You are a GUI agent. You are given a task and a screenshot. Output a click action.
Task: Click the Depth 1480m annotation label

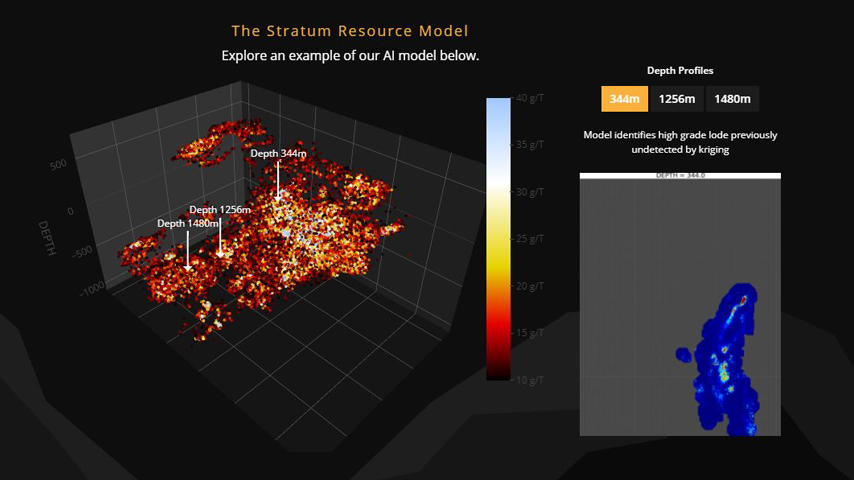click(x=188, y=224)
